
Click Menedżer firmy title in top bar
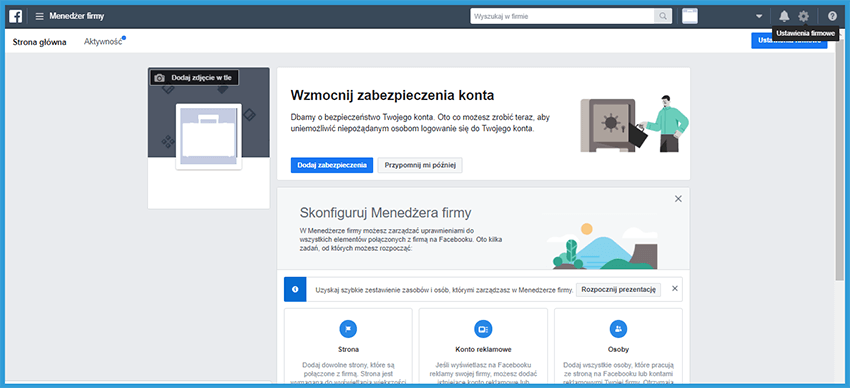pos(76,16)
